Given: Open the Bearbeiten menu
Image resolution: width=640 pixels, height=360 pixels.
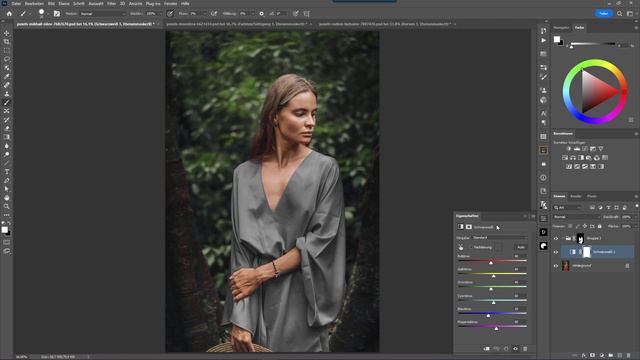Looking at the screenshot, I should [x=34, y=4].
